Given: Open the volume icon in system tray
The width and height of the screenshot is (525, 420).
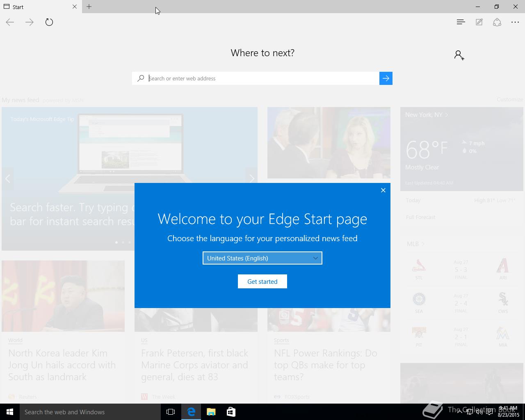Looking at the screenshot, I should (x=479, y=412).
